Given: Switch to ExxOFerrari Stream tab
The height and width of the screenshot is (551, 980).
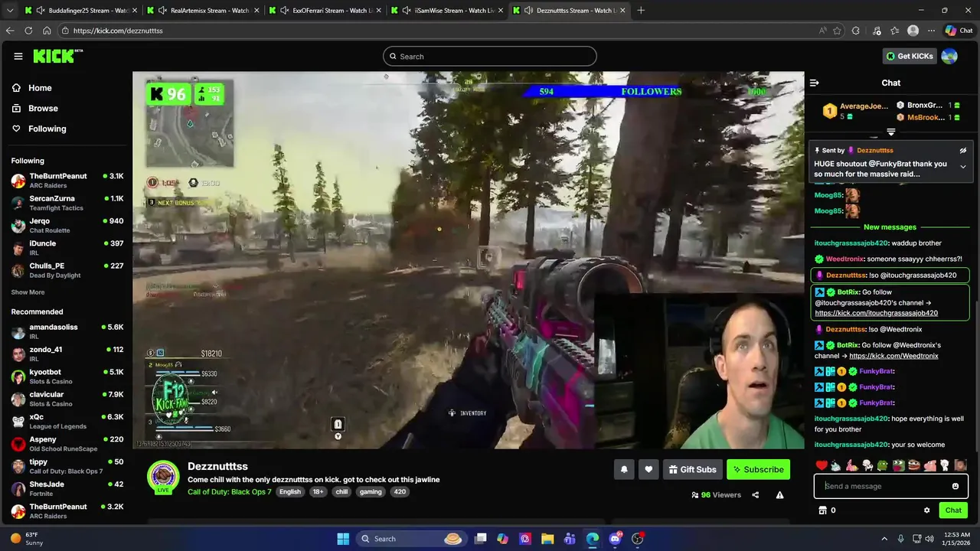Looking at the screenshot, I should (324, 11).
